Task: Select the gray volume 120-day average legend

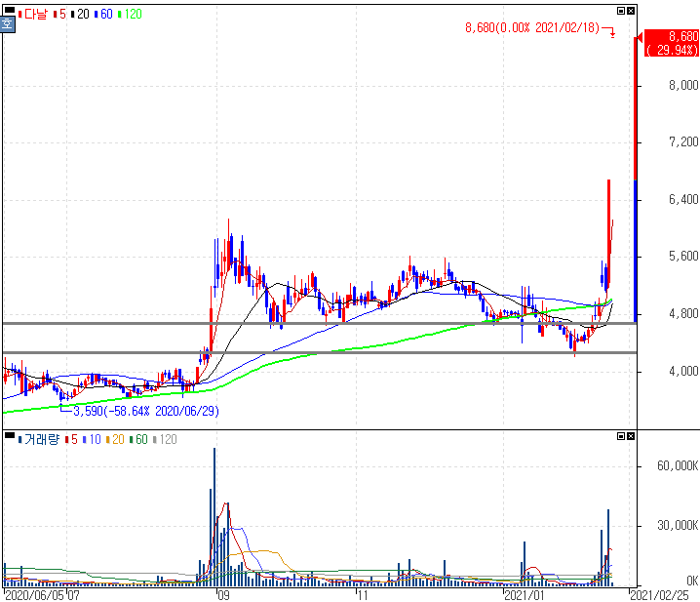Action: (x=165, y=440)
